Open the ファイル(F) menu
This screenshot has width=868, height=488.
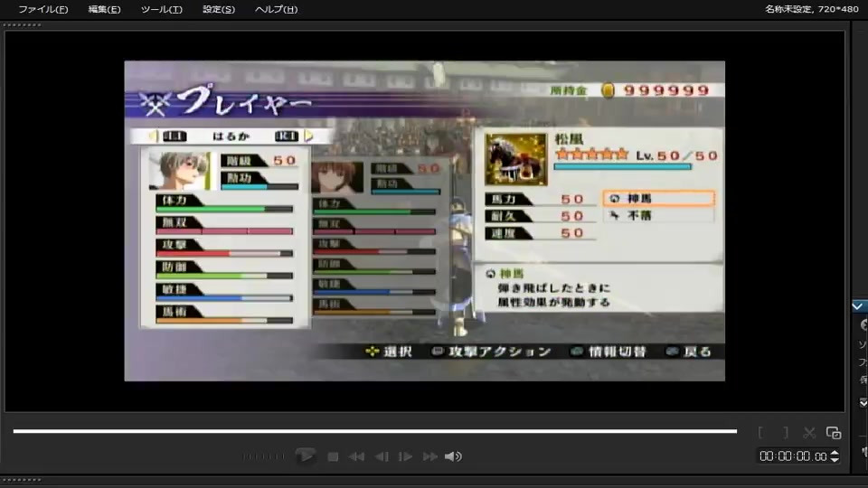click(43, 9)
